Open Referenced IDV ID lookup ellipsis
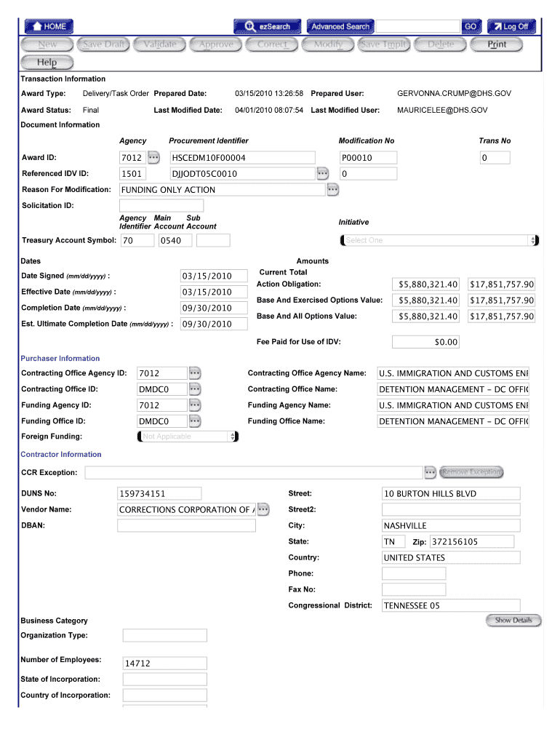Viewport: 560px width, 745px height. [x=322, y=173]
